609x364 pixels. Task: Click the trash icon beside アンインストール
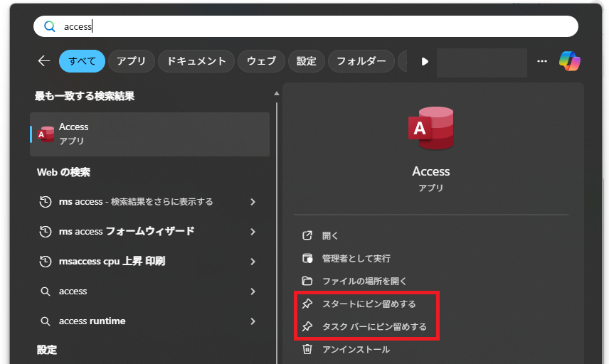coord(307,349)
